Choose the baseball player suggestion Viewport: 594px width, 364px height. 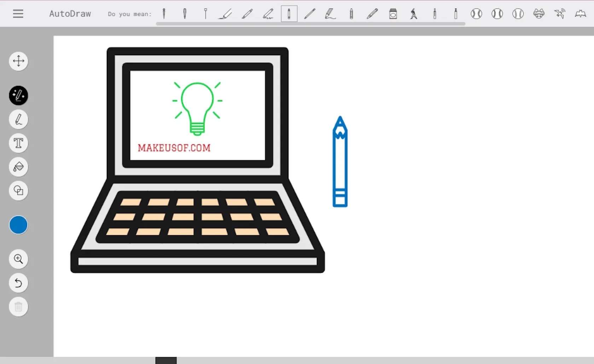(414, 14)
